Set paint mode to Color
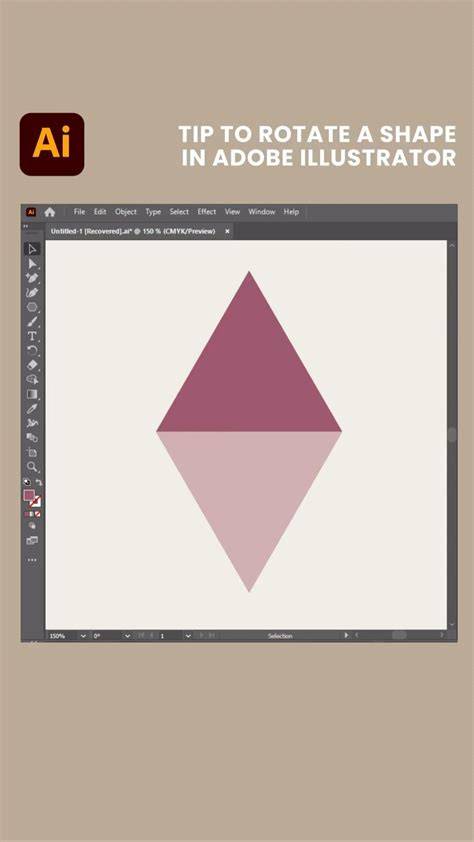This screenshot has width=474, height=842. pyautogui.click(x=26, y=514)
